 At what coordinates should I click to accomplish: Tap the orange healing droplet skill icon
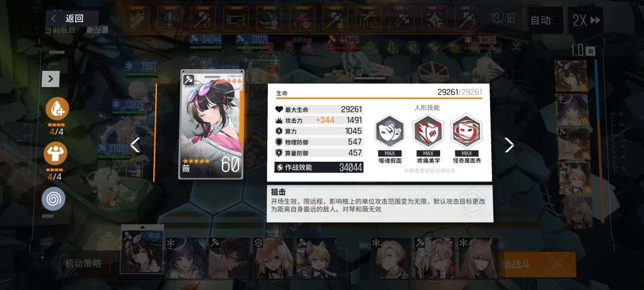[57, 109]
